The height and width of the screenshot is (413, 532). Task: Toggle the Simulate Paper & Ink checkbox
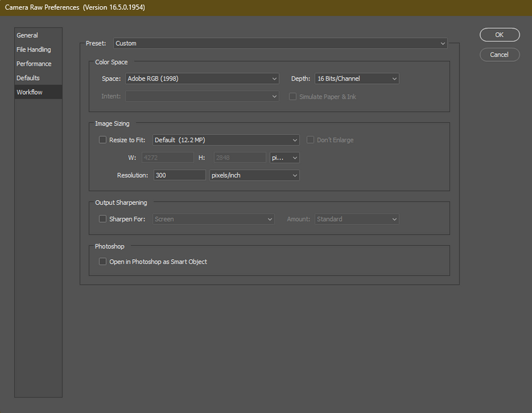click(292, 97)
